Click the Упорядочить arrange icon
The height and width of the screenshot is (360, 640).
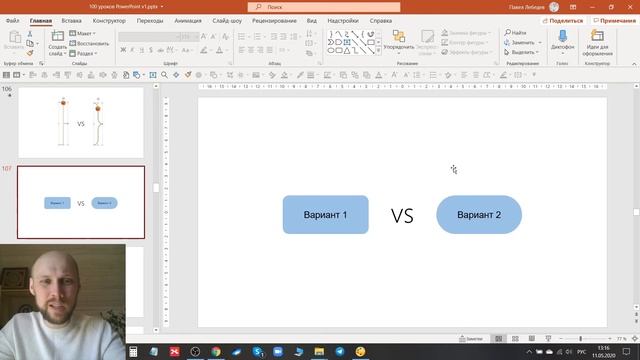pos(399,36)
